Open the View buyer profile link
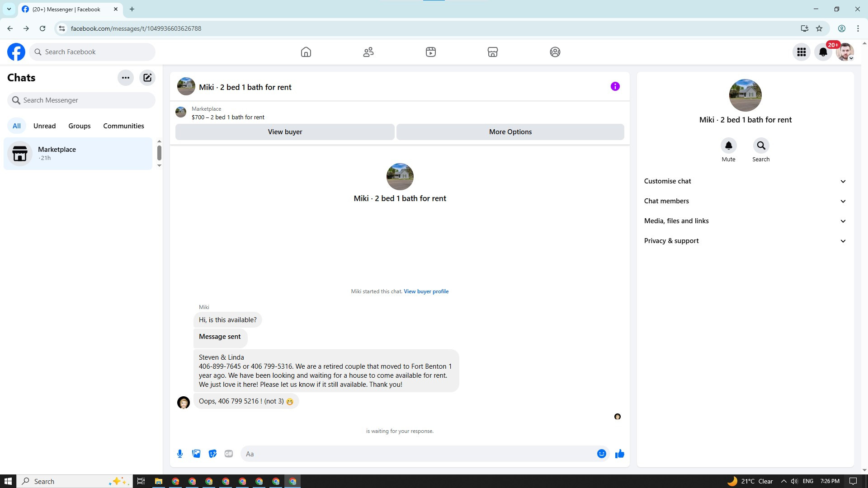 [x=426, y=291]
